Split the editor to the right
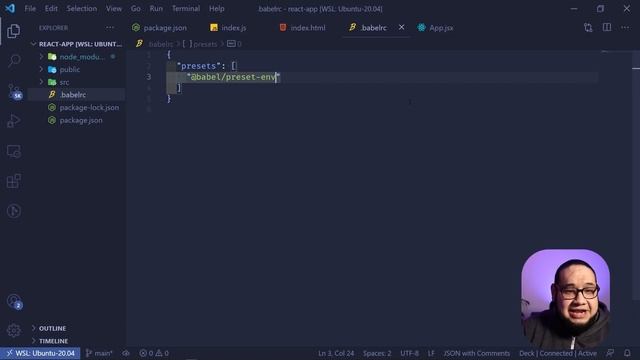Screen dimensions: 640x360 click(607, 28)
